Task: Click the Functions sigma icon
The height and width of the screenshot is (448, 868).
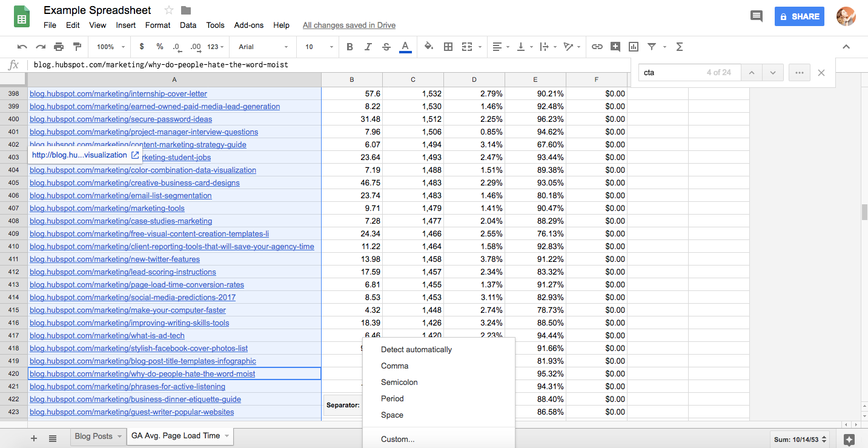Action: [679, 47]
